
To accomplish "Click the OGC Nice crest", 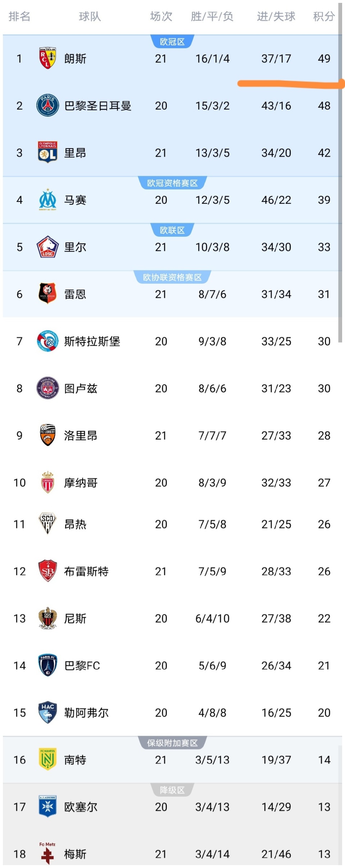I will 47,618.
